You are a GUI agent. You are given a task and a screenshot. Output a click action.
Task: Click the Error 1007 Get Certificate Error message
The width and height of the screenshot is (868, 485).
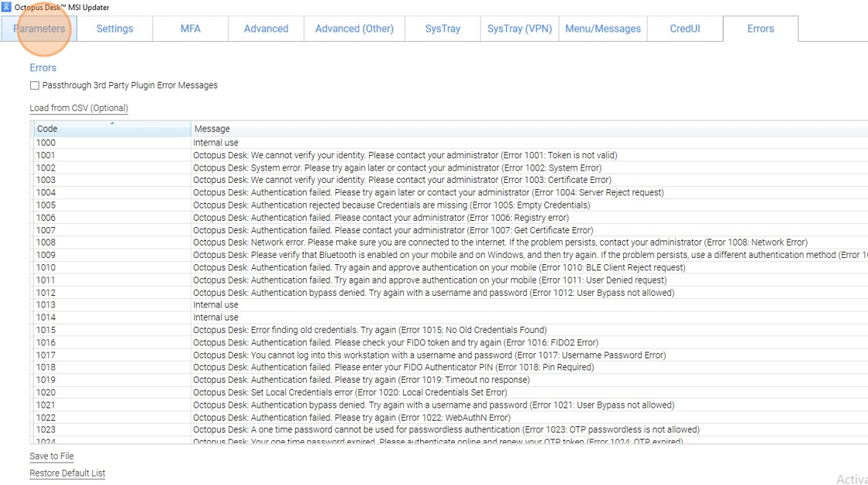(x=393, y=230)
